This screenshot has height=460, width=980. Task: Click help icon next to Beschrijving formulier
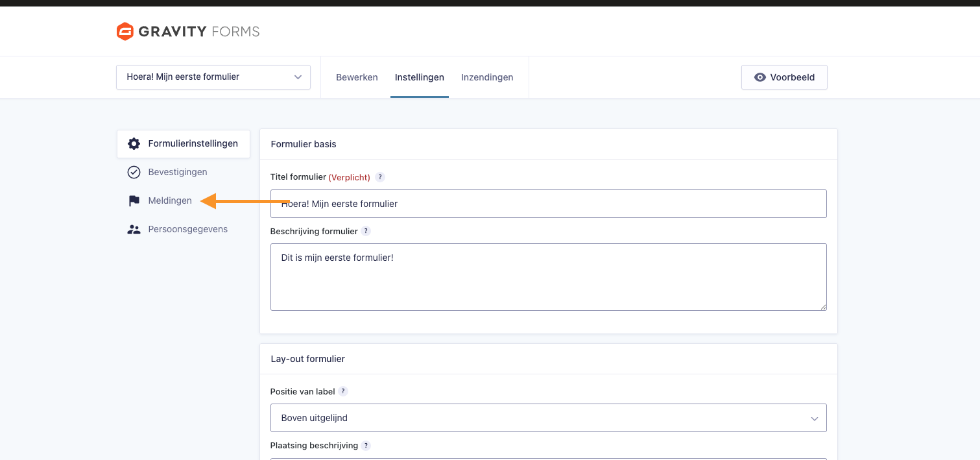click(x=366, y=231)
